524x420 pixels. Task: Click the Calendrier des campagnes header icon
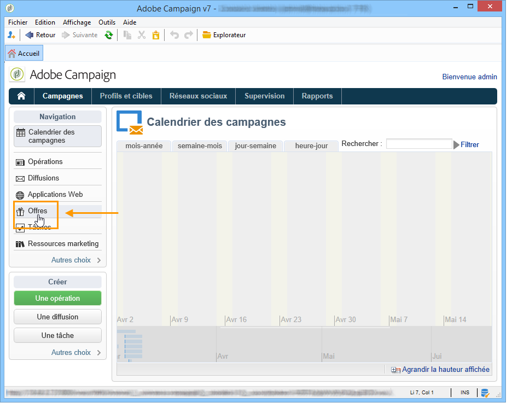coord(130,122)
